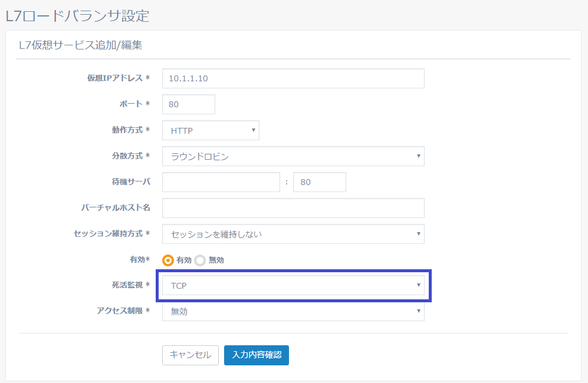This screenshot has height=383, width=588.
Task: Click the ポート input showing 80
Action: coord(188,104)
